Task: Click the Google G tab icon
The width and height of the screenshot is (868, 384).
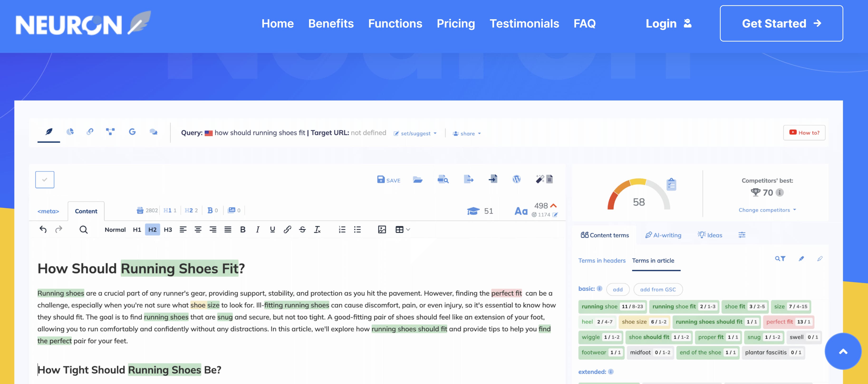Action: [132, 132]
